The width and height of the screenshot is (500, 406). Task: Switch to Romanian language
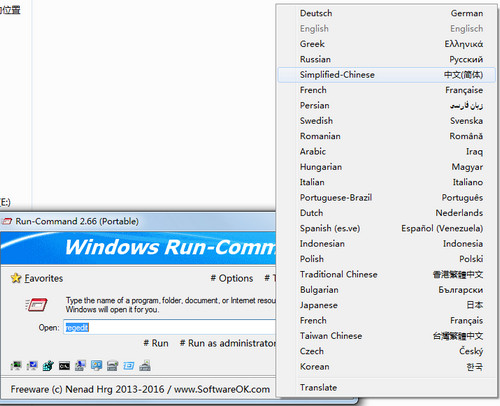(x=387, y=136)
